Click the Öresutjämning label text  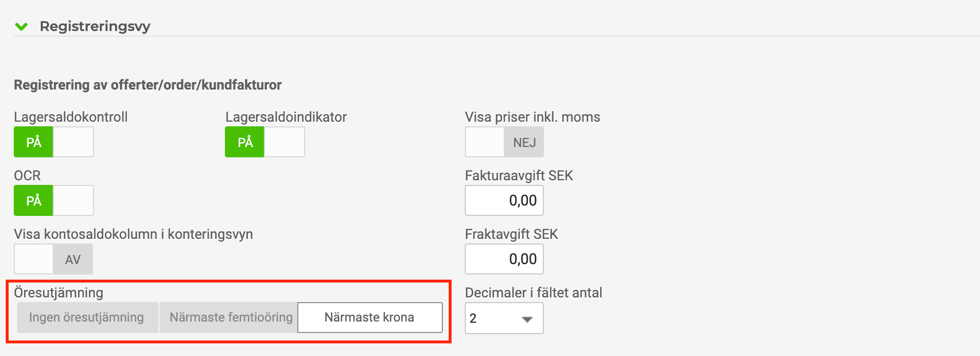59,293
